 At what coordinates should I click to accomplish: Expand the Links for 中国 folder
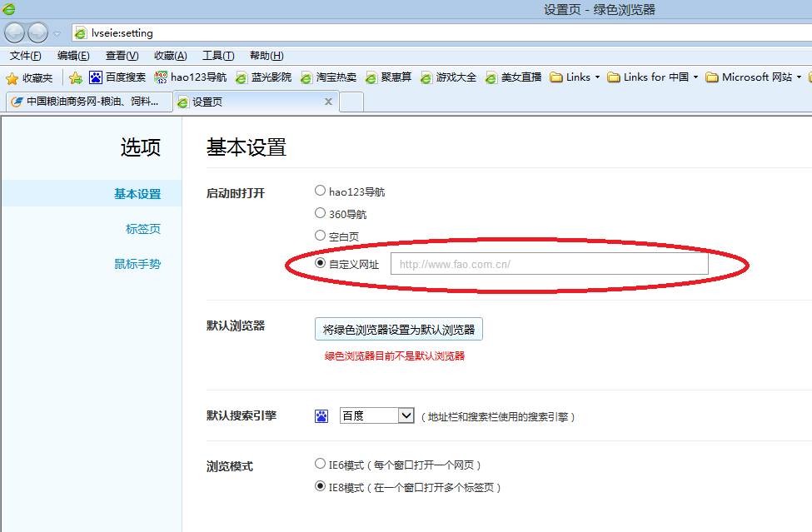(x=652, y=77)
